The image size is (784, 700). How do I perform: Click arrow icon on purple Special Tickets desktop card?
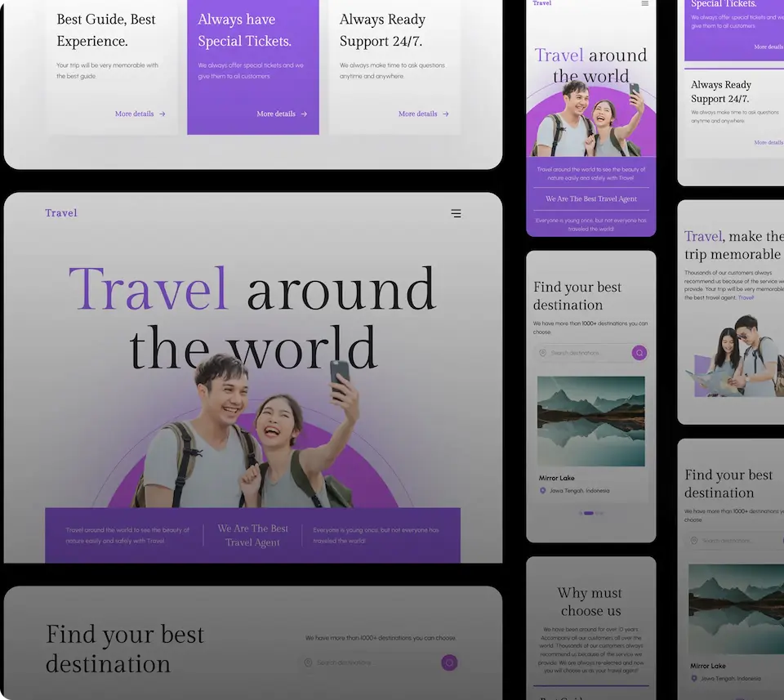click(x=304, y=114)
